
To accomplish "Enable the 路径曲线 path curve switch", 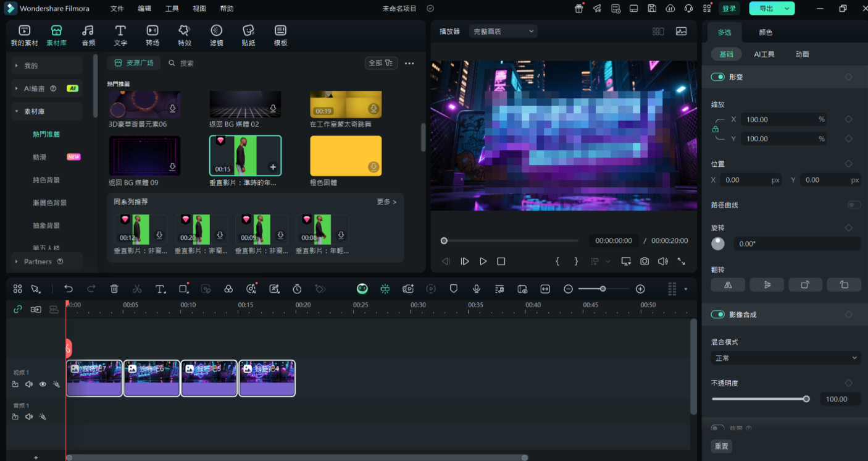I will (854, 205).
